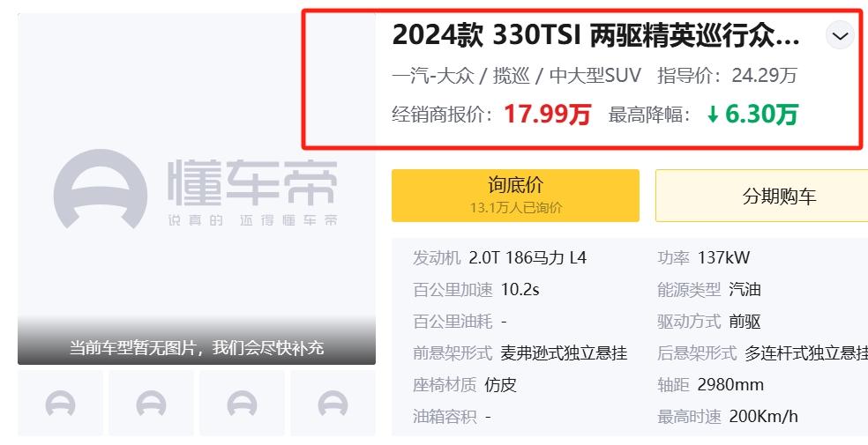868x445 pixels.
Task: Click the 17.99万 dealer price
Action: click(x=547, y=115)
